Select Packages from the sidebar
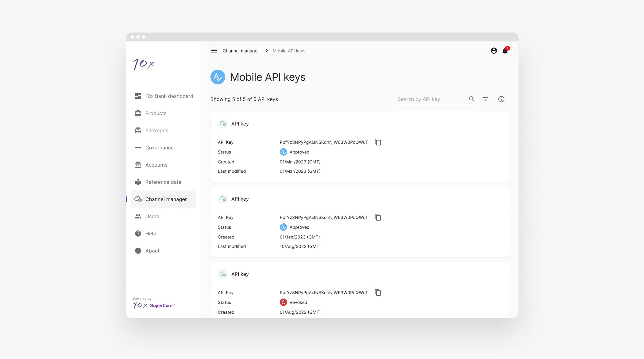 point(156,130)
